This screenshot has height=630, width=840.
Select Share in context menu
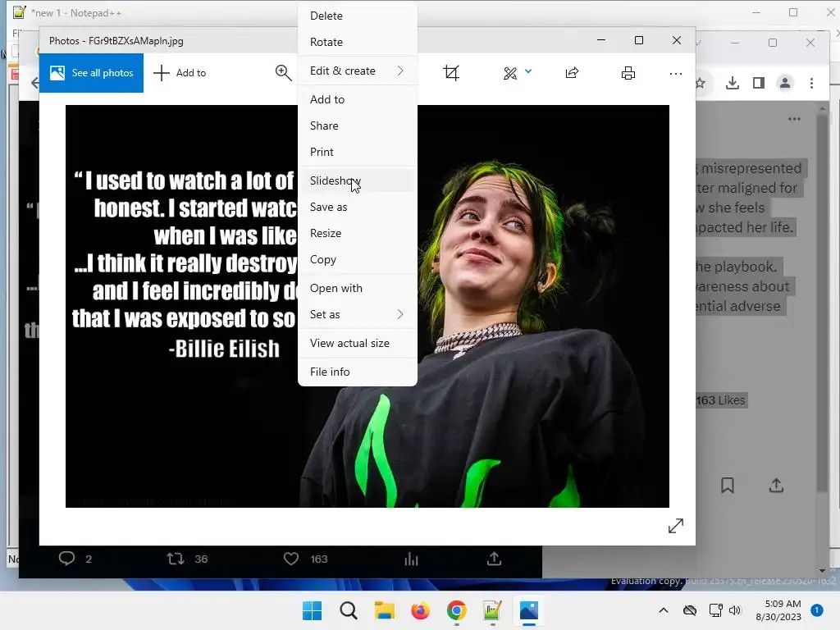pos(358,126)
